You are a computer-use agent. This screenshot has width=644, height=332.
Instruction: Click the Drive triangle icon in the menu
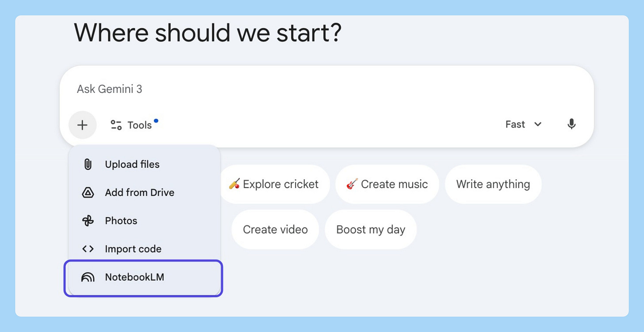[x=88, y=193]
